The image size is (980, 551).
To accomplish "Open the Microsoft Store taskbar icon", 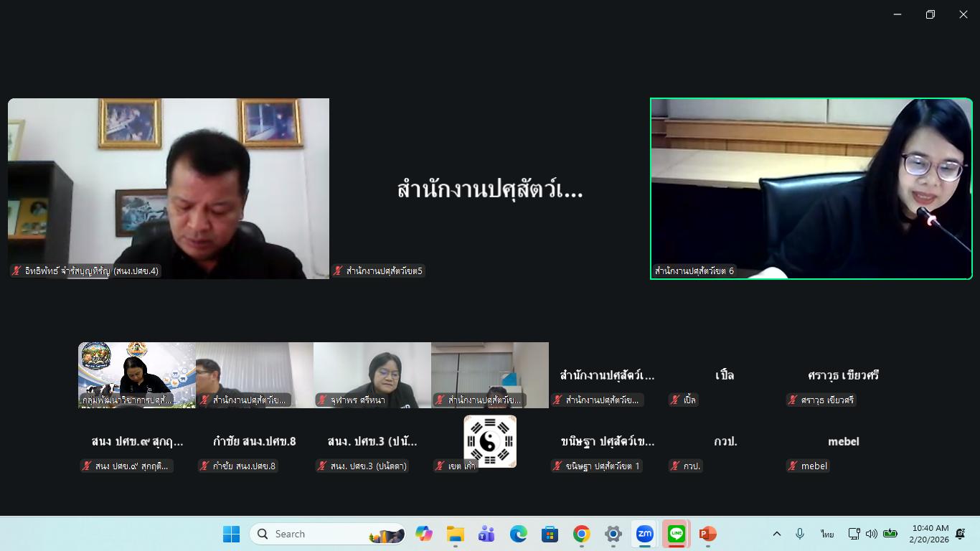I will tap(550, 534).
